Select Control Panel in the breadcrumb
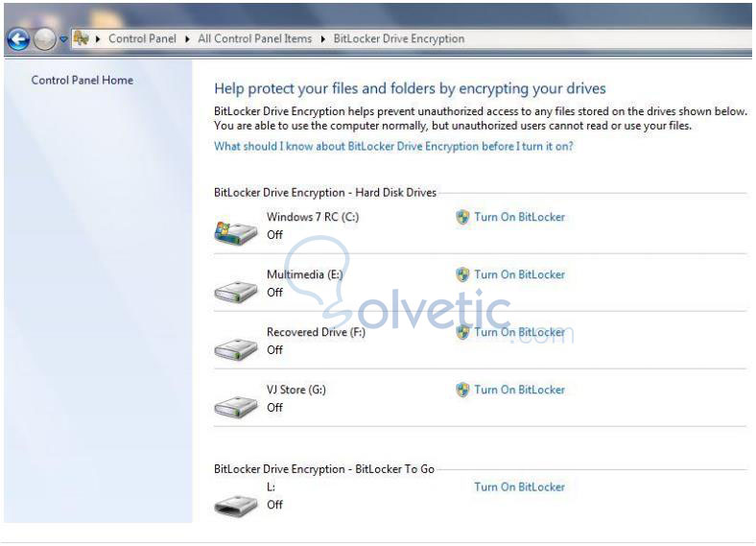 [x=142, y=38]
